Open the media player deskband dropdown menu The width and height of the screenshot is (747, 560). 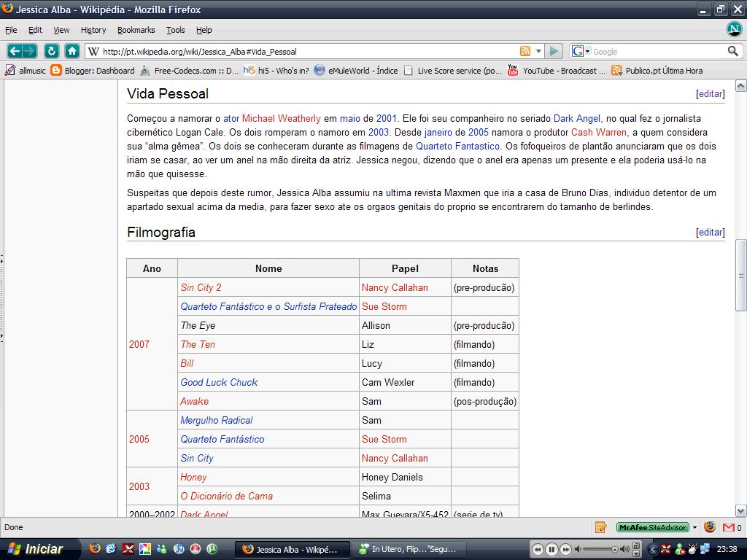(636, 553)
